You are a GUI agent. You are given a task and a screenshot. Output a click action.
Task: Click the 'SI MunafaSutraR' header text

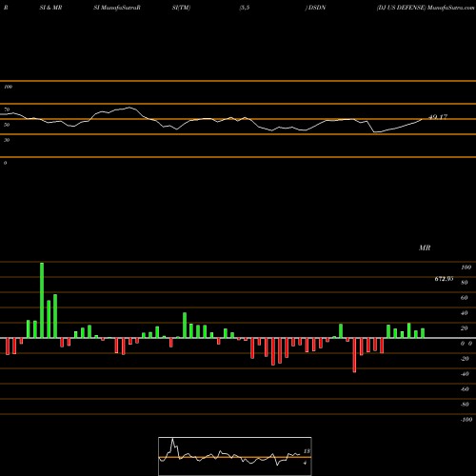(x=117, y=8)
